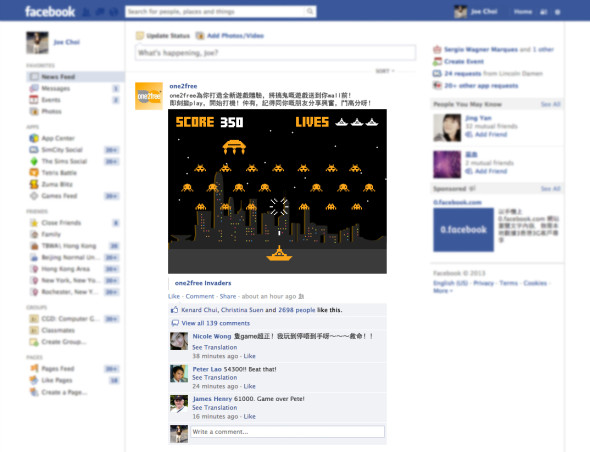Image resolution: width=590 pixels, height=452 pixels.
Task: See Translation on Nicole Wong's comment
Action: pyautogui.click(x=214, y=347)
